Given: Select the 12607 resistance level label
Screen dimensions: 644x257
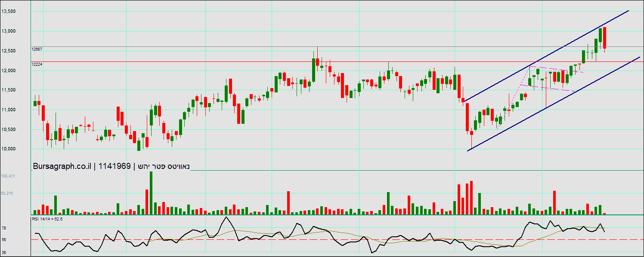Looking at the screenshot, I should [x=37, y=49].
